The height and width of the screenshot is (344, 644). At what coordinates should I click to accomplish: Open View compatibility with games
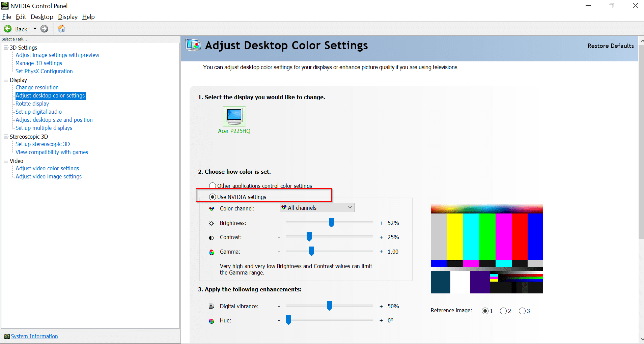52,152
